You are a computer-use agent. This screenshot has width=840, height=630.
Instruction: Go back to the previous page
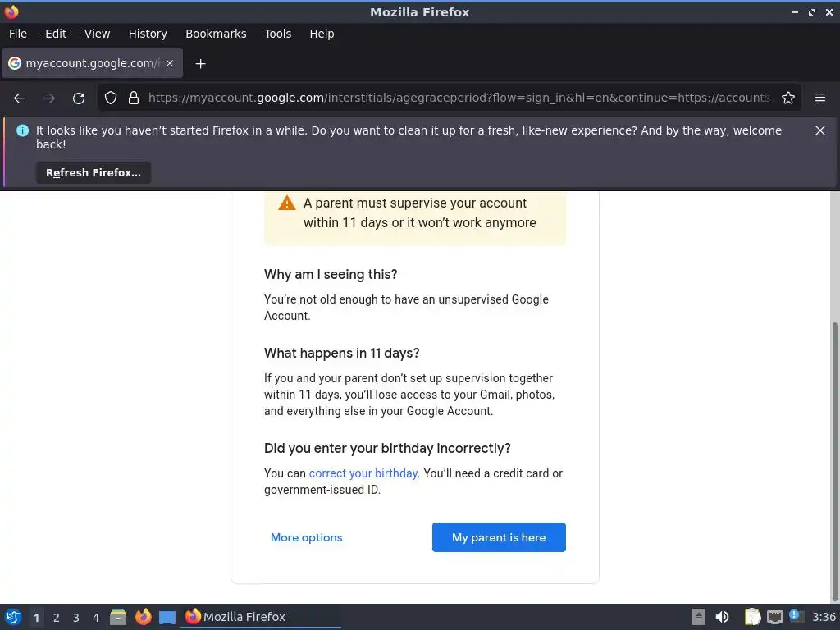(x=20, y=98)
